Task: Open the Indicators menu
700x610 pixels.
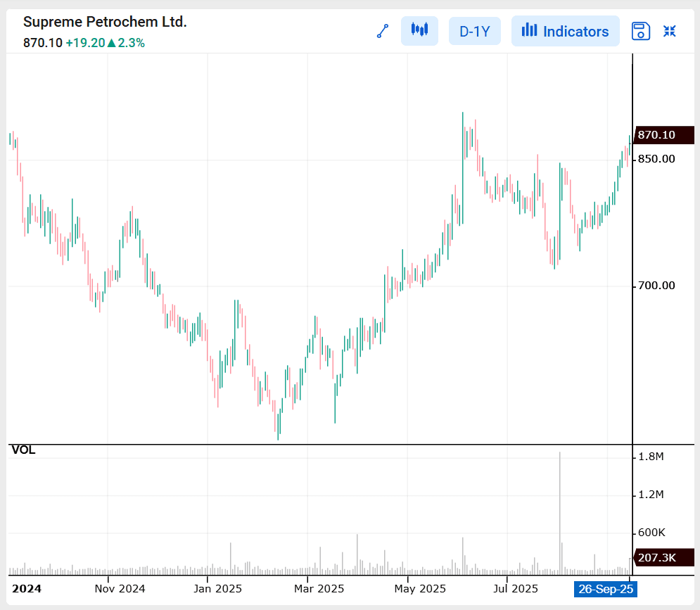Action: pos(565,31)
